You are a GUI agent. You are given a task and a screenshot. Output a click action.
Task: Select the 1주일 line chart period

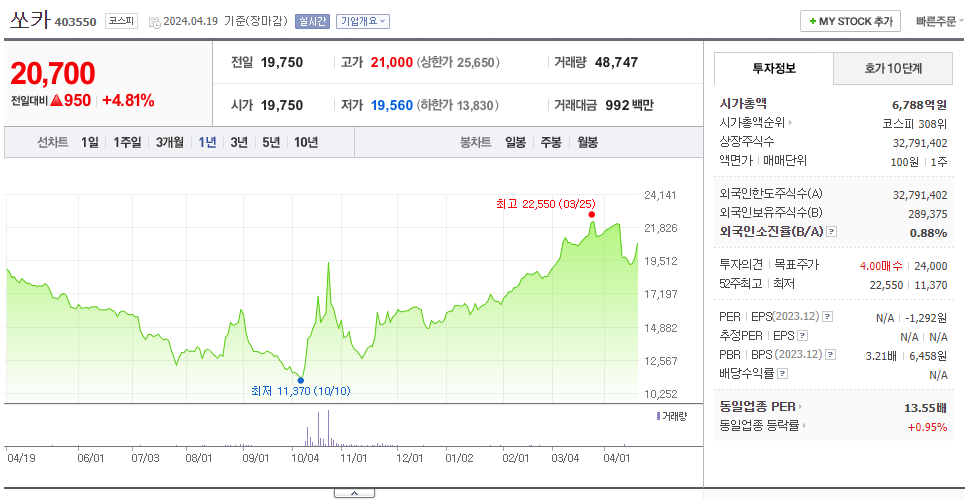[127, 143]
